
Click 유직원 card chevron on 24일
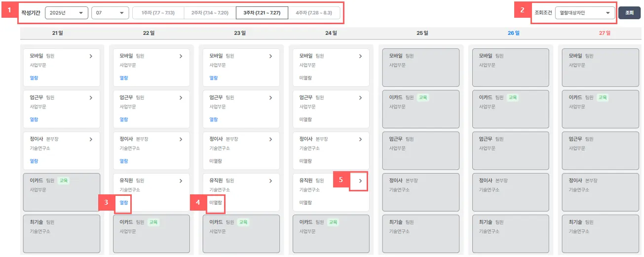tap(361, 181)
